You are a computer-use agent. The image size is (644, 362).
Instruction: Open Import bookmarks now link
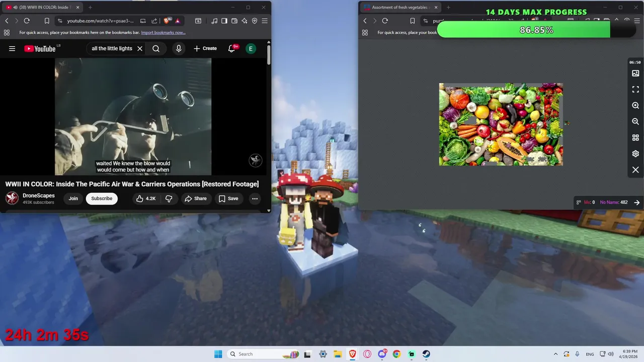click(163, 33)
